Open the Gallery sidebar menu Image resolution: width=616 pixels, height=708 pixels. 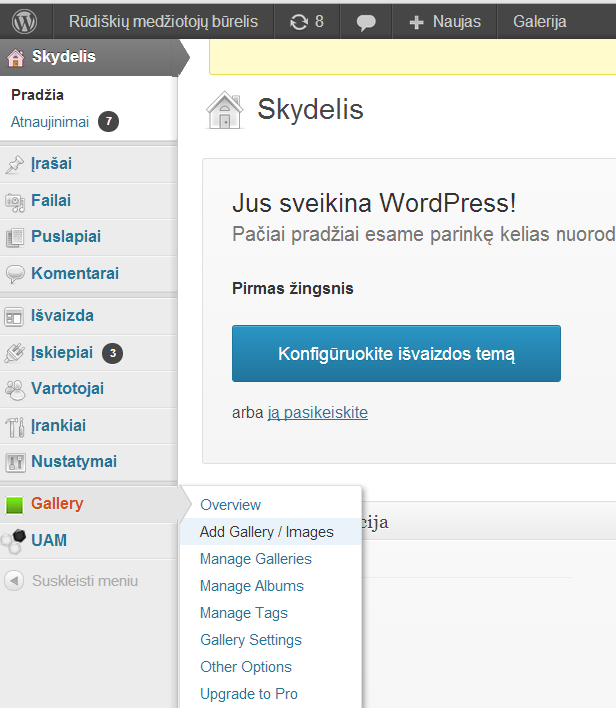[x=57, y=503]
